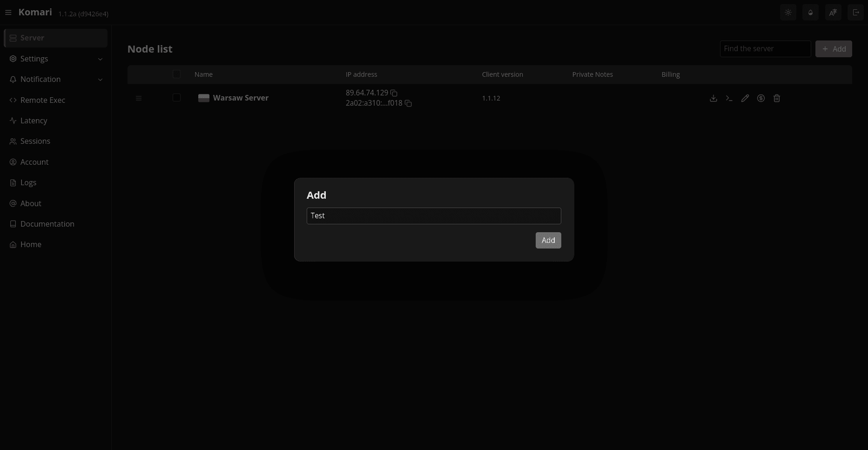The height and width of the screenshot is (450, 868).
Task: Click the hamburger menu icon beside Komari
Action: pos(8,13)
